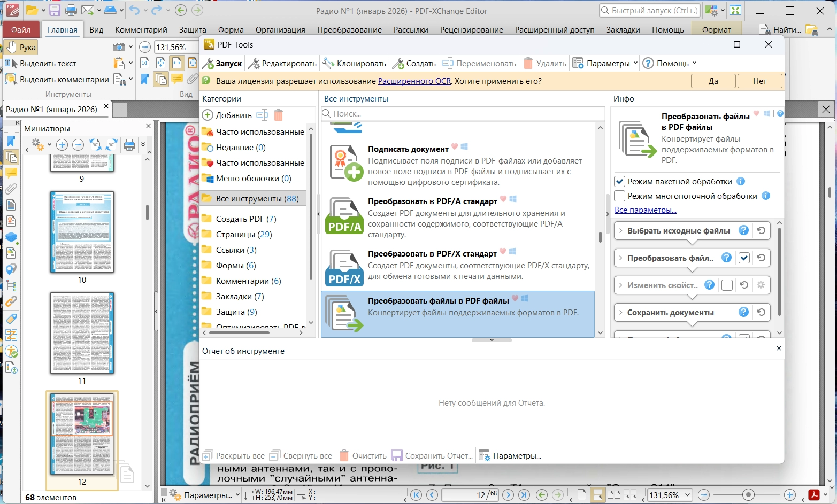Rotate pages 90° clockwise in Миниатюры toolbar

tap(112, 145)
